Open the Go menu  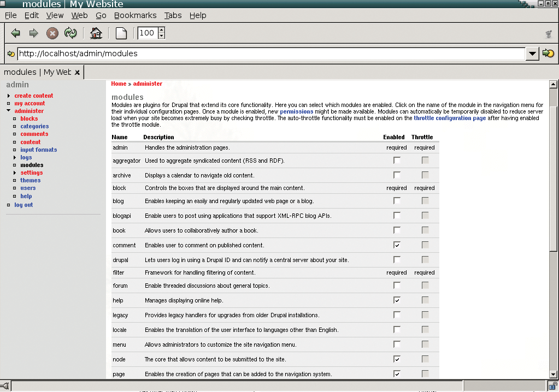(x=101, y=15)
